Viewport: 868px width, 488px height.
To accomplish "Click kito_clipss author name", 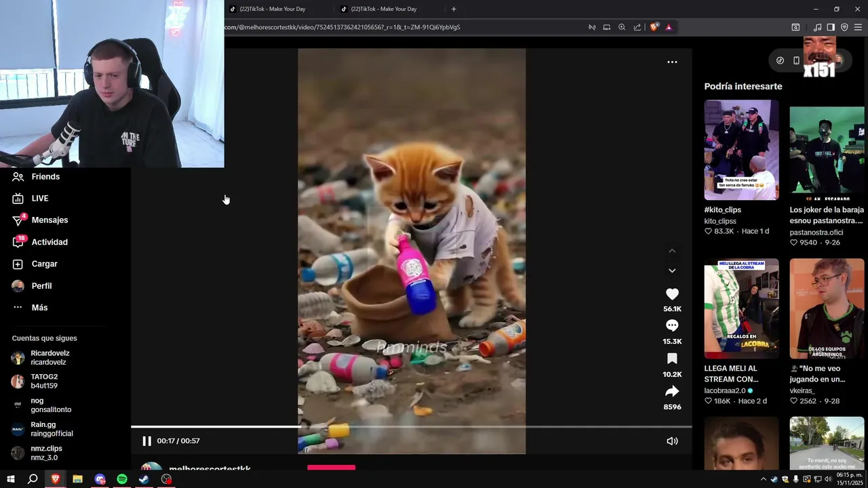I will click(x=720, y=221).
